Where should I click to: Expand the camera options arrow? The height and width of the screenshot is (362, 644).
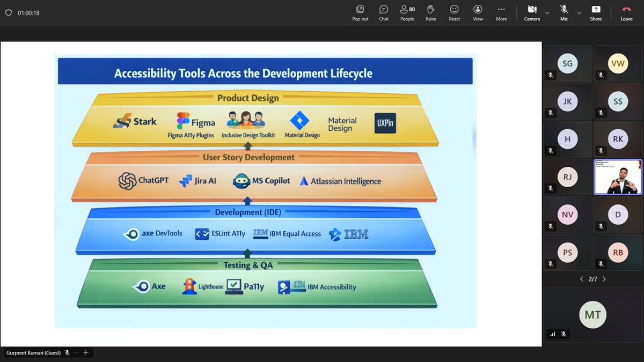point(547,13)
